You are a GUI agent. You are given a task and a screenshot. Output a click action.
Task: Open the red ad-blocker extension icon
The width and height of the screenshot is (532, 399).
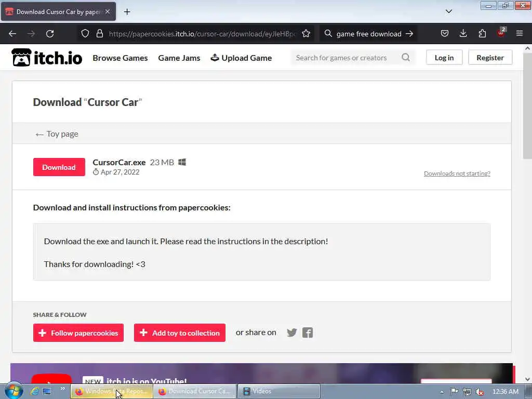501,33
